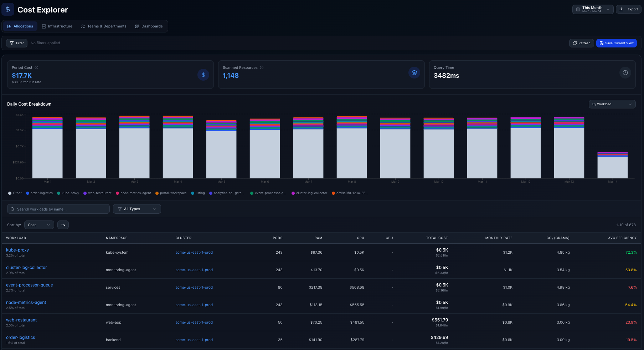Click the dollar sign app logo icon
This screenshot has width=644, height=350.
pyautogui.click(x=8, y=9)
